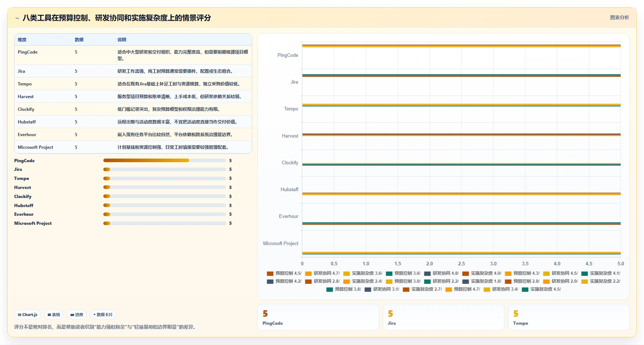Image resolution: width=644 pixels, height=345 pixels.
Task: Toggle the 预算控制 4.3 legend series
Action: pyautogui.click(x=522, y=273)
